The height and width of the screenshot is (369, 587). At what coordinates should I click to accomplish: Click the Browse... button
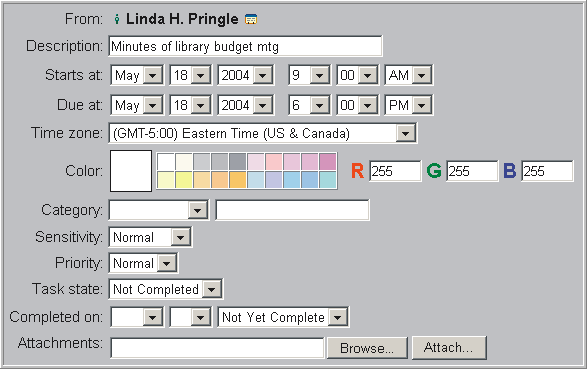point(367,348)
